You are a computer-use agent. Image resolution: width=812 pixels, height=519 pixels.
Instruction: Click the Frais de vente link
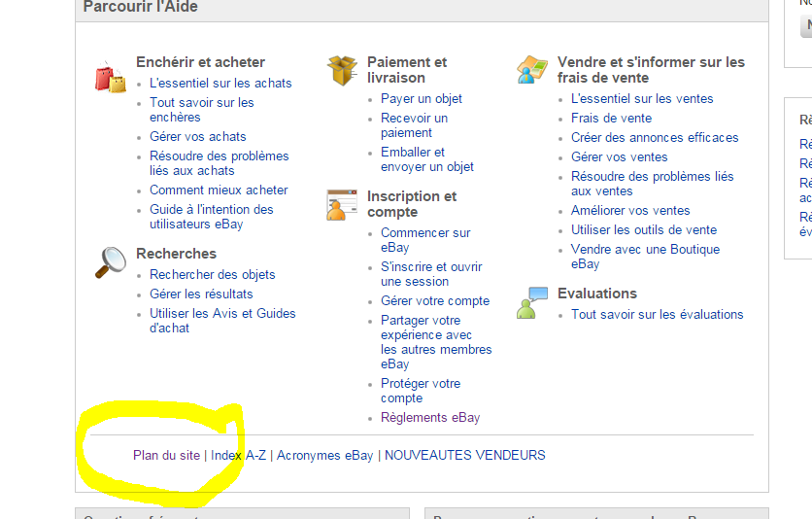(x=611, y=119)
